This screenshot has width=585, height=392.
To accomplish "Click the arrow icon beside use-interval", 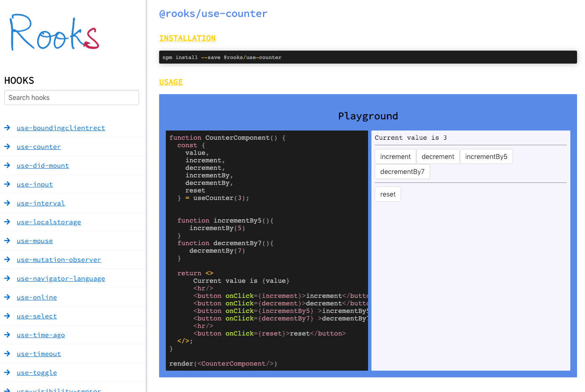I will pyautogui.click(x=7, y=203).
